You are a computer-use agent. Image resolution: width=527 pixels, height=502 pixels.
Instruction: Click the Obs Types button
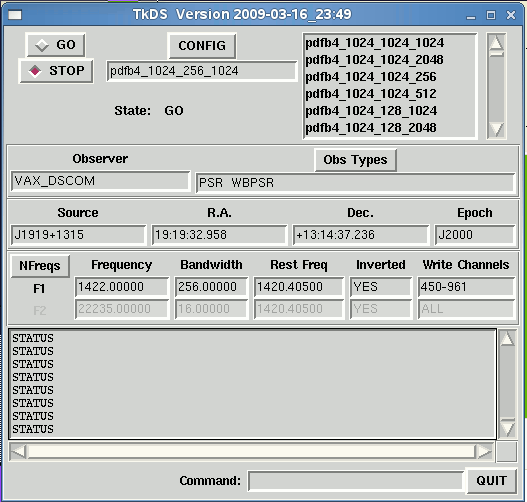click(355, 160)
